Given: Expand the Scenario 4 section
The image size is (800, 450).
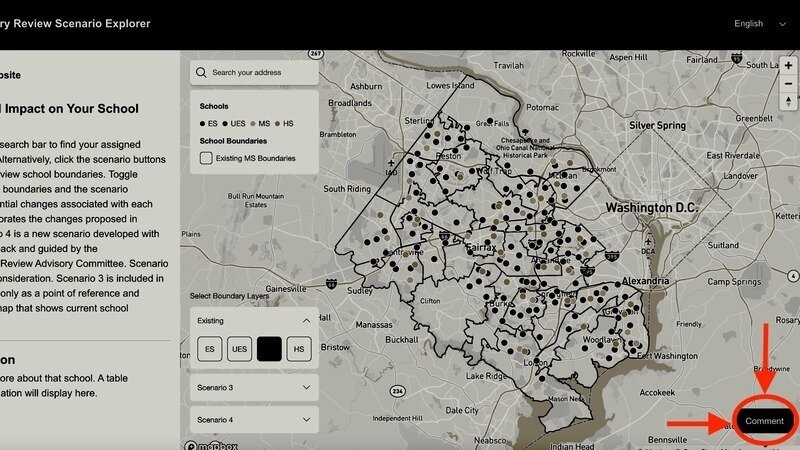Looking at the screenshot, I should 305,420.
